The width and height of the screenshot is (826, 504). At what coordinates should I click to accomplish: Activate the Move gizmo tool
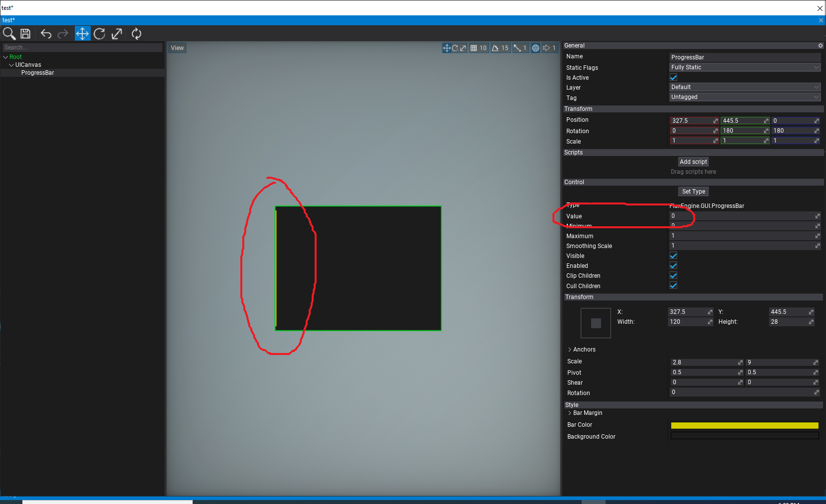pyautogui.click(x=82, y=33)
